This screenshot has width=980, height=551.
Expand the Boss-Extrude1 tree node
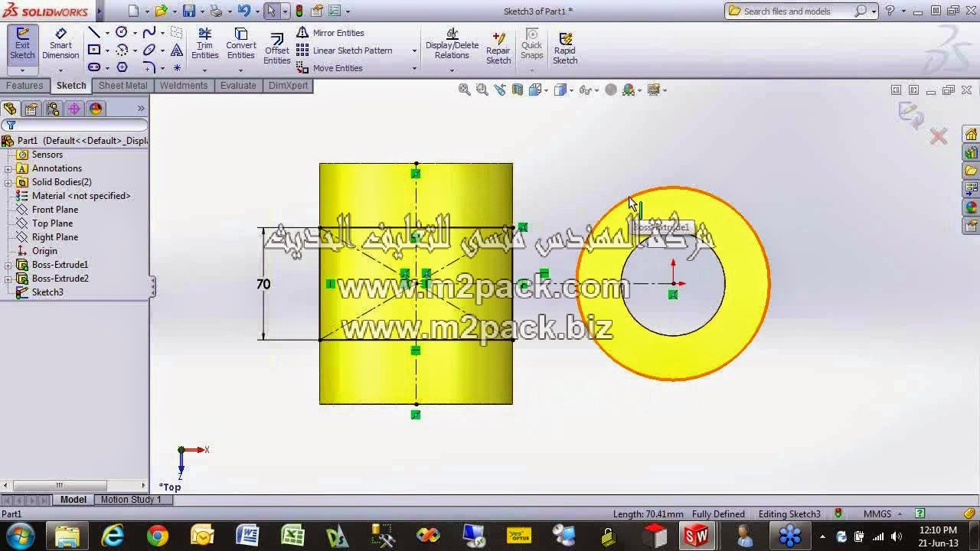point(8,265)
